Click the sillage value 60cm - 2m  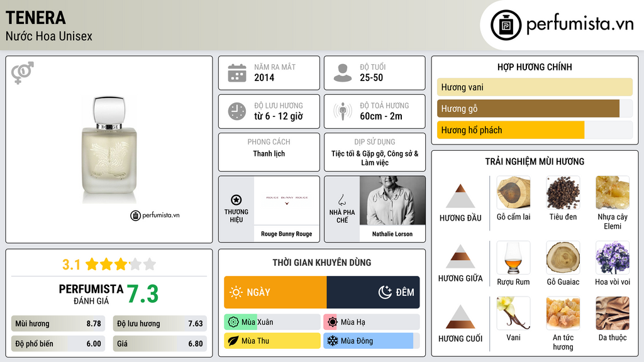click(x=381, y=116)
